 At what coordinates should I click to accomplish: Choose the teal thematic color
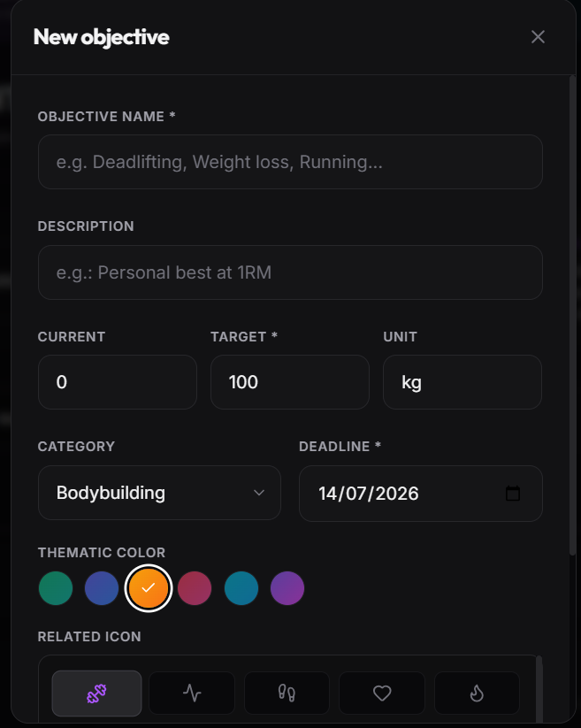(241, 588)
